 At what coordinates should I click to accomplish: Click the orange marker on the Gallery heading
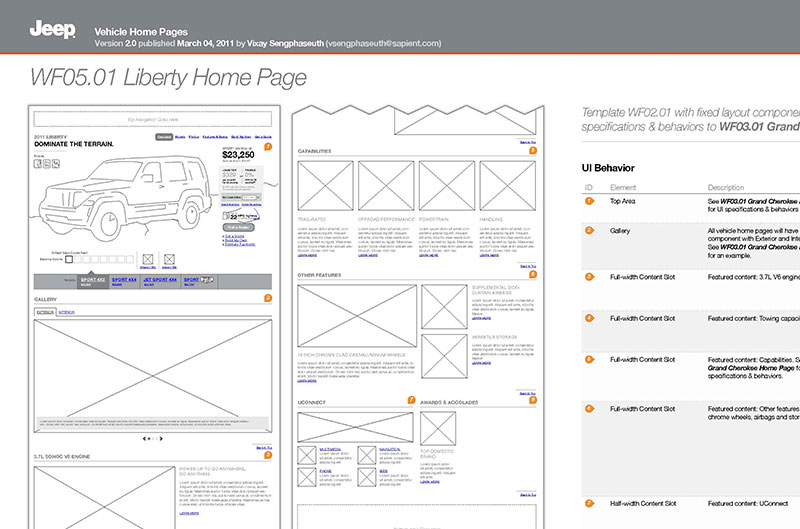point(268,298)
